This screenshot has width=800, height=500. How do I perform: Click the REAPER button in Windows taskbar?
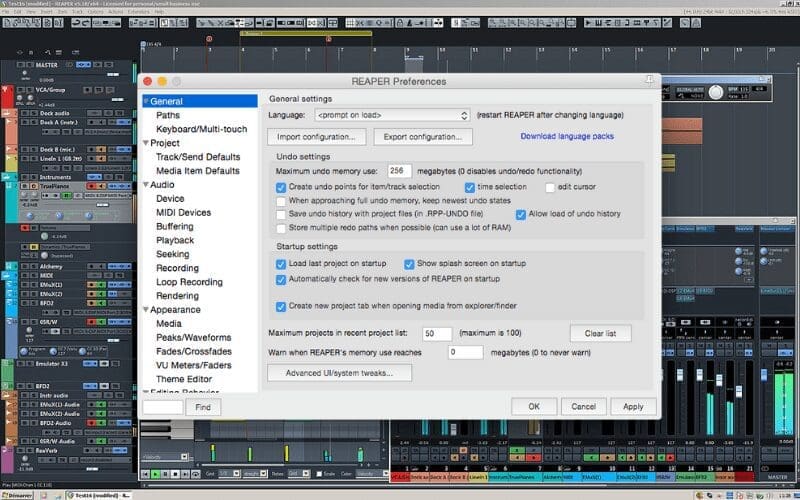pyautogui.click(x=98, y=495)
